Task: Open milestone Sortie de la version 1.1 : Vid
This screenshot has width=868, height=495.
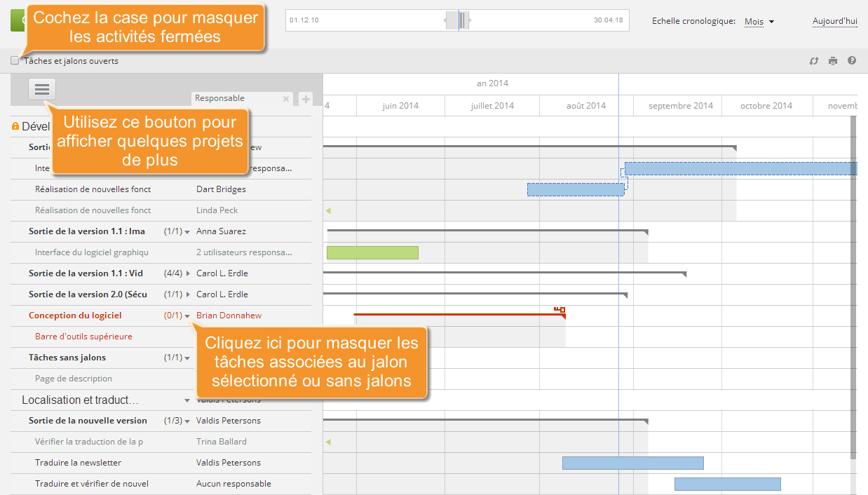Action: coord(86,273)
